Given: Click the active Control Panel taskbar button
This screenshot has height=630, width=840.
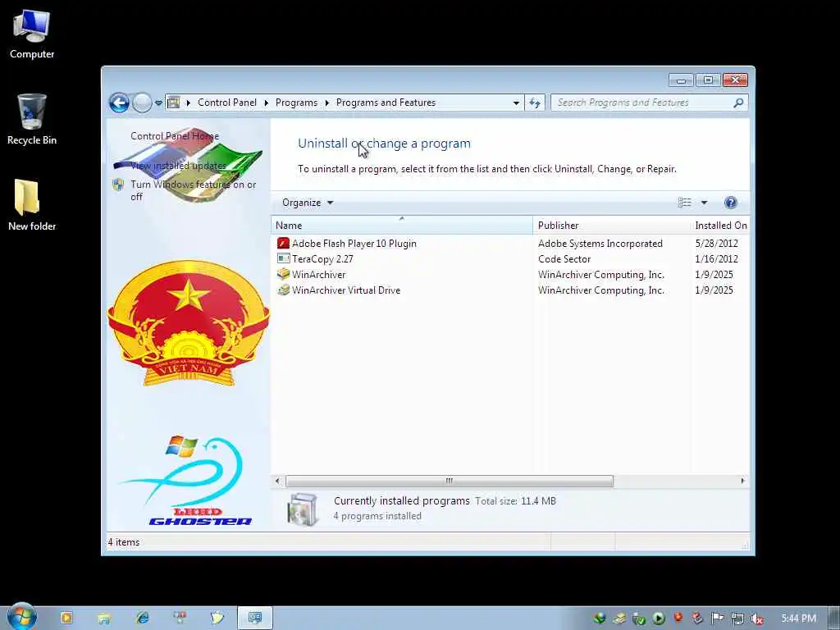Looking at the screenshot, I should tap(255, 619).
